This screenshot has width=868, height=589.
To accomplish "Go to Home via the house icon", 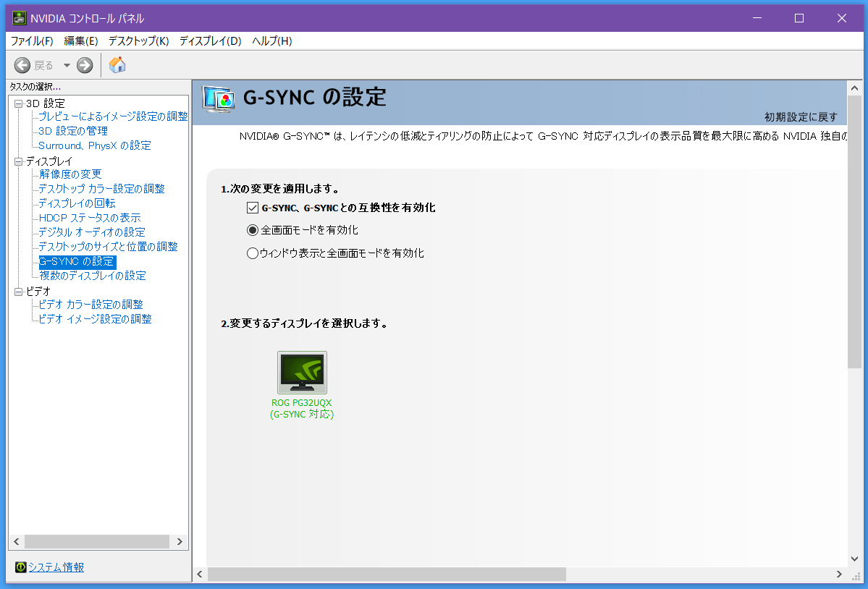I will (x=117, y=65).
